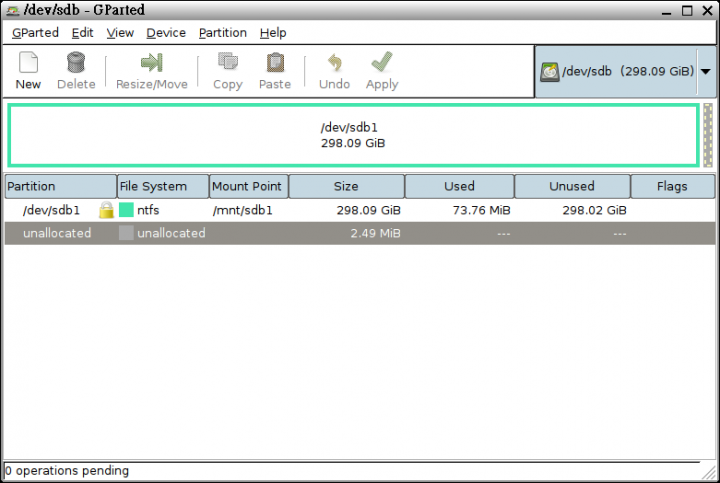This screenshot has width=720, height=483.
Task: Open the Partition menu
Action: coord(223,33)
